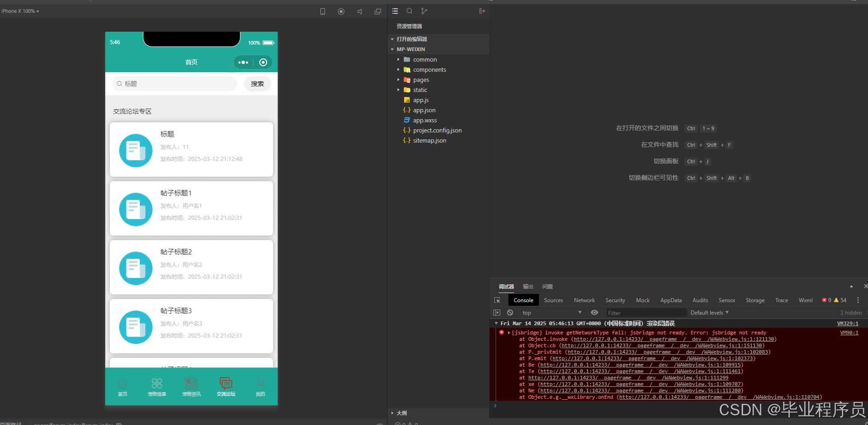The width and height of the screenshot is (868, 425).
Task: Open the Security devtools tab
Action: (615, 300)
